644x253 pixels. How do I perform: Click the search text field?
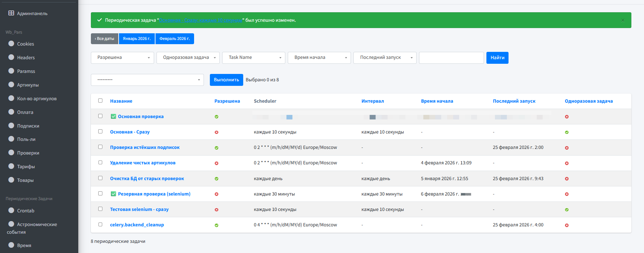click(451, 58)
